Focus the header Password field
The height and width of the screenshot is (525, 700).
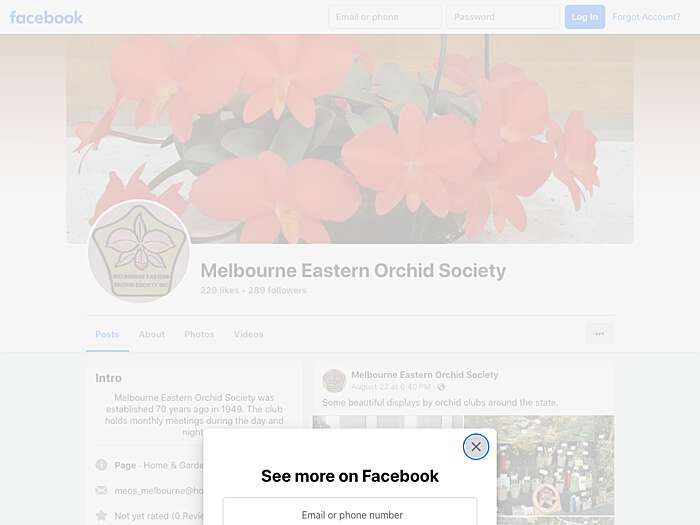tap(502, 17)
